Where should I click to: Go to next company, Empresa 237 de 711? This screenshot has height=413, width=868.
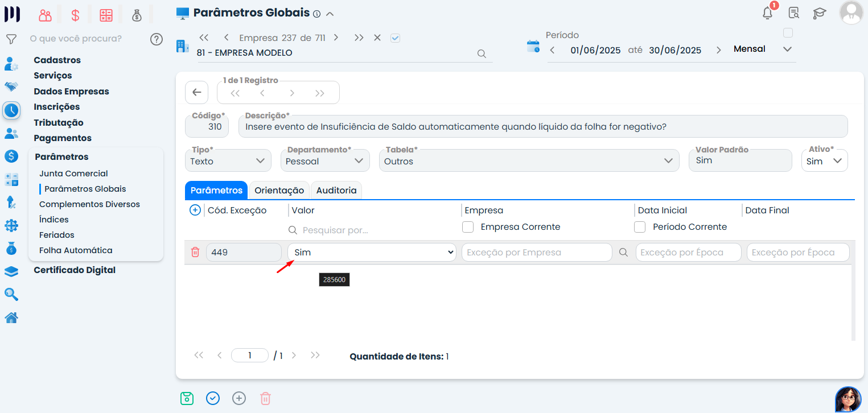click(x=336, y=38)
